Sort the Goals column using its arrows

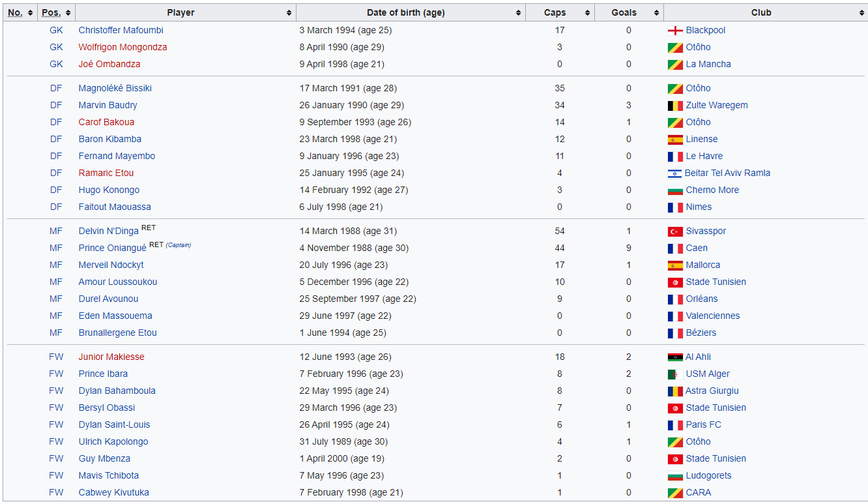[656, 13]
